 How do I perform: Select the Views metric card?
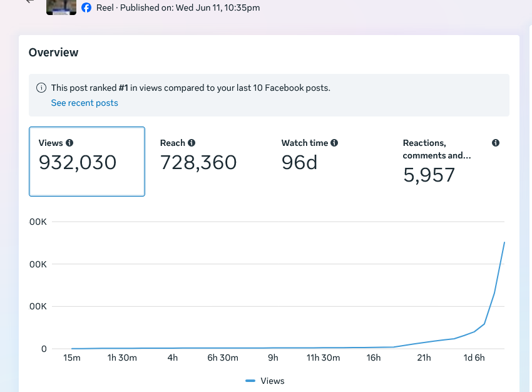87,162
